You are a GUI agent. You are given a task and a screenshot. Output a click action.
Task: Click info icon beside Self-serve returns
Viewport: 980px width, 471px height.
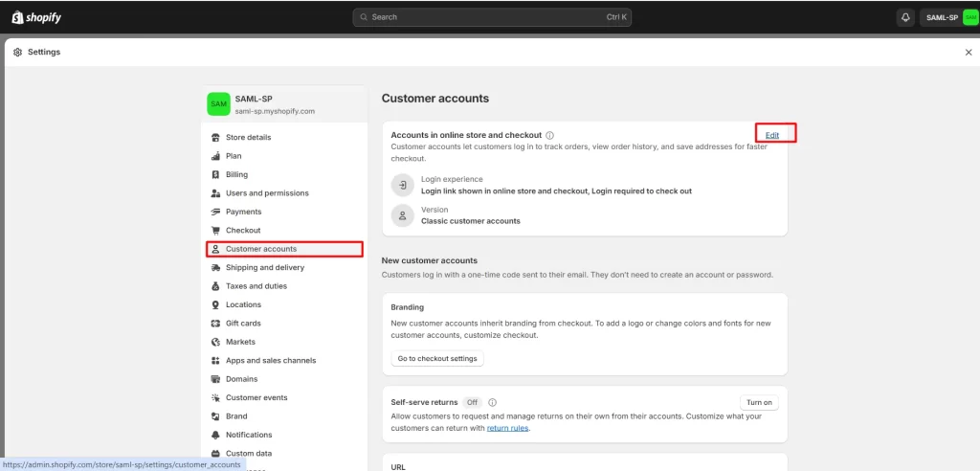click(x=492, y=403)
